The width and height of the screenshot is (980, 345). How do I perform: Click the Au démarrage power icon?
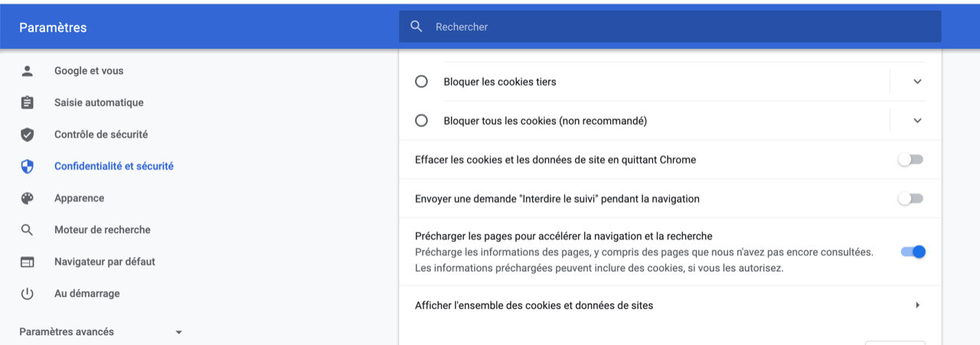tap(27, 294)
